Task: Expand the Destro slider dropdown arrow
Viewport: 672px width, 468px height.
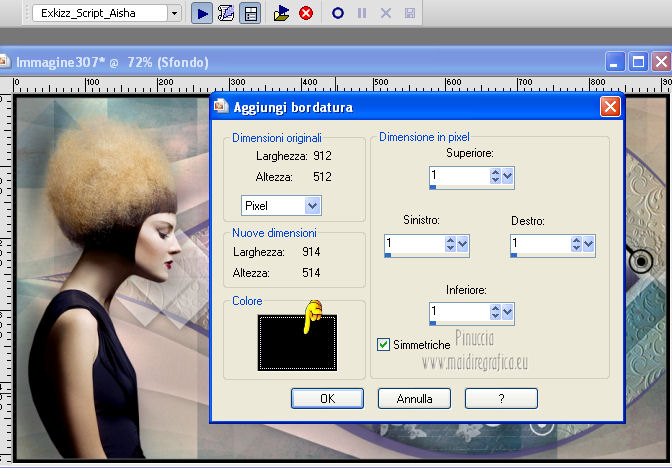Action: [588, 244]
